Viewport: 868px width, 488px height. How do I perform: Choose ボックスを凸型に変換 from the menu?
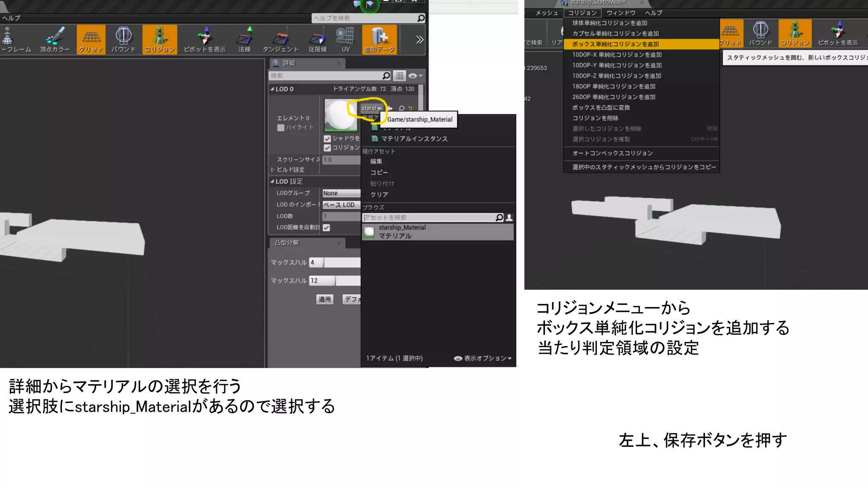click(641, 108)
